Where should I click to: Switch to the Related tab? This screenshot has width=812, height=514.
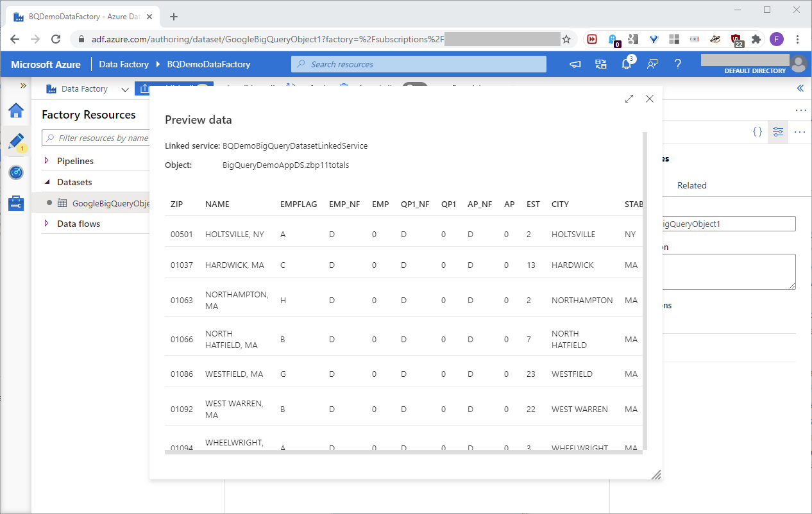[x=692, y=185]
